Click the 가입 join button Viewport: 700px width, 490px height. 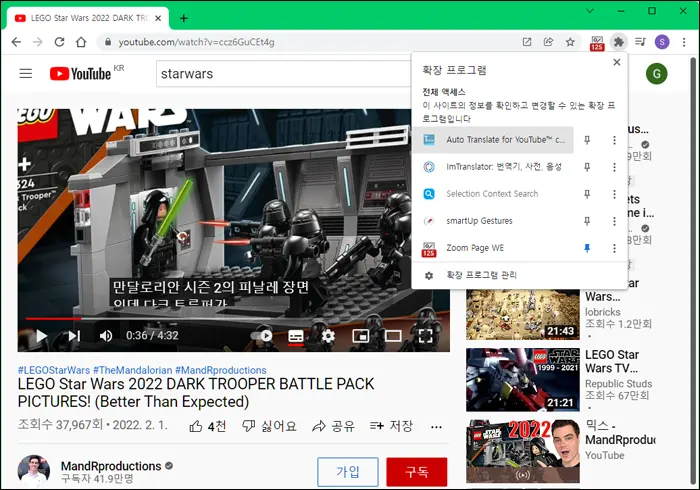[x=348, y=472]
